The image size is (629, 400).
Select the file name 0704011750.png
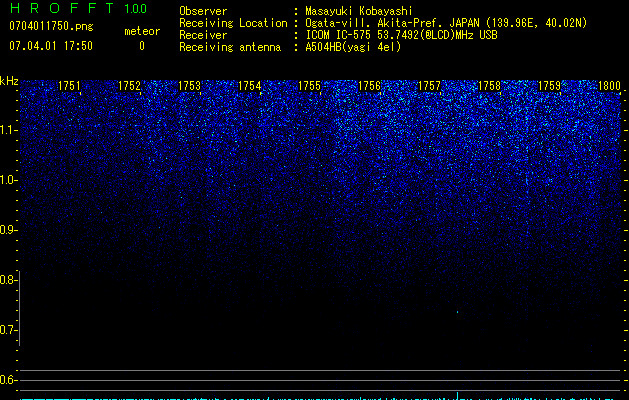pyautogui.click(x=51, y=26)
